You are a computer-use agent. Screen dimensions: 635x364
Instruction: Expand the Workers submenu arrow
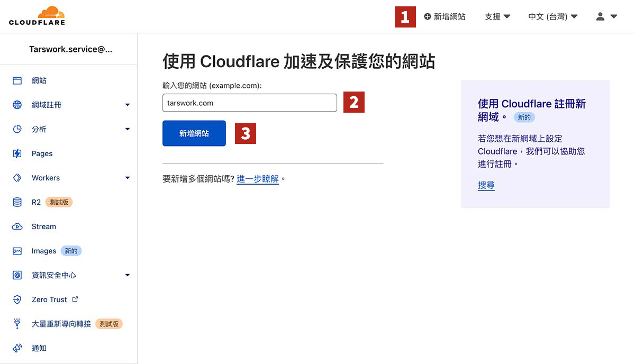tap(128, 178)
